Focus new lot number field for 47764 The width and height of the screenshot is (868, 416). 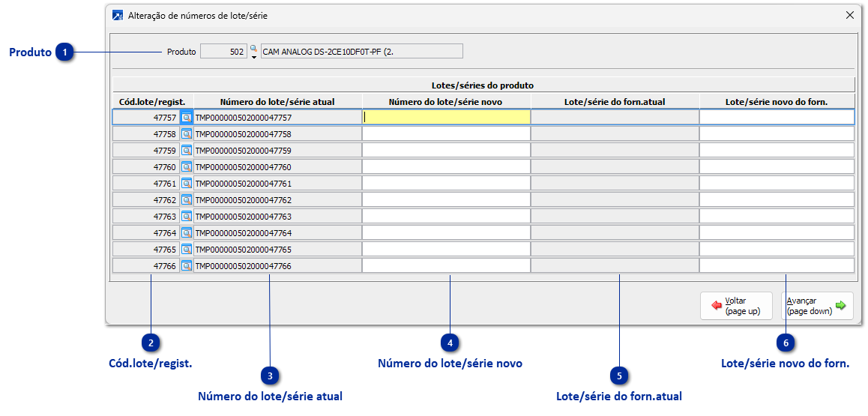point(446,232)
